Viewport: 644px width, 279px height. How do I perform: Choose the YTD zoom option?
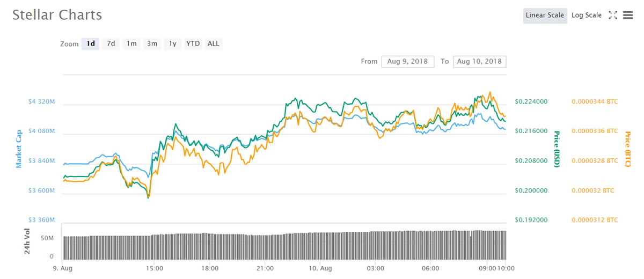193,44
